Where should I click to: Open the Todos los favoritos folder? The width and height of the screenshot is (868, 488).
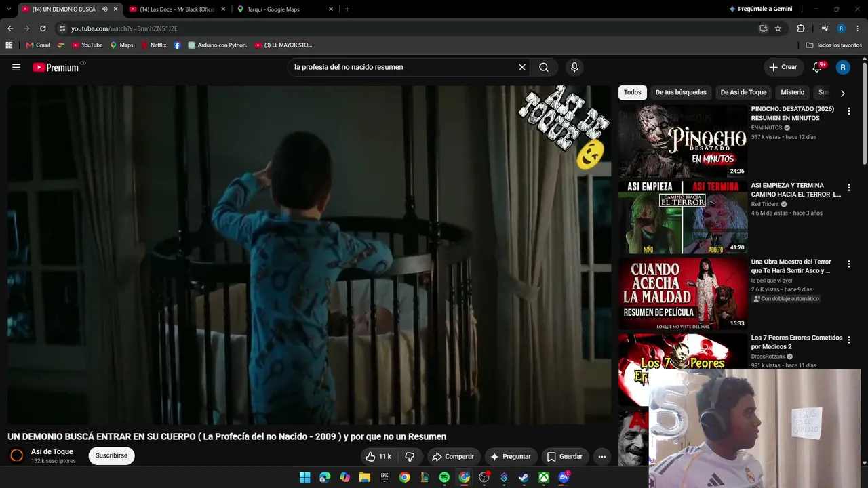tap(834, 45)
